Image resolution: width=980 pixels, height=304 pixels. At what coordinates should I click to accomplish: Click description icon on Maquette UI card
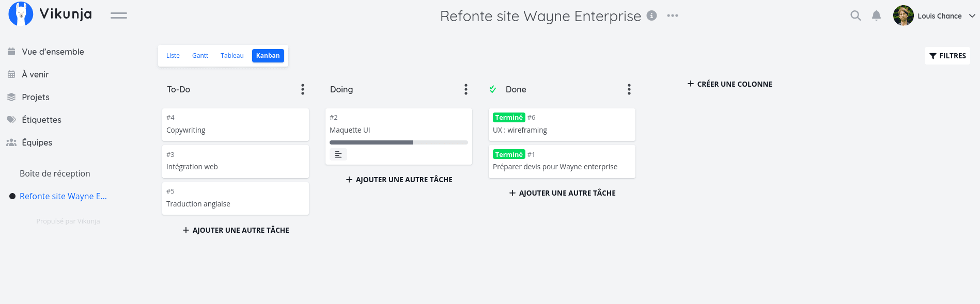pos(338,154)
